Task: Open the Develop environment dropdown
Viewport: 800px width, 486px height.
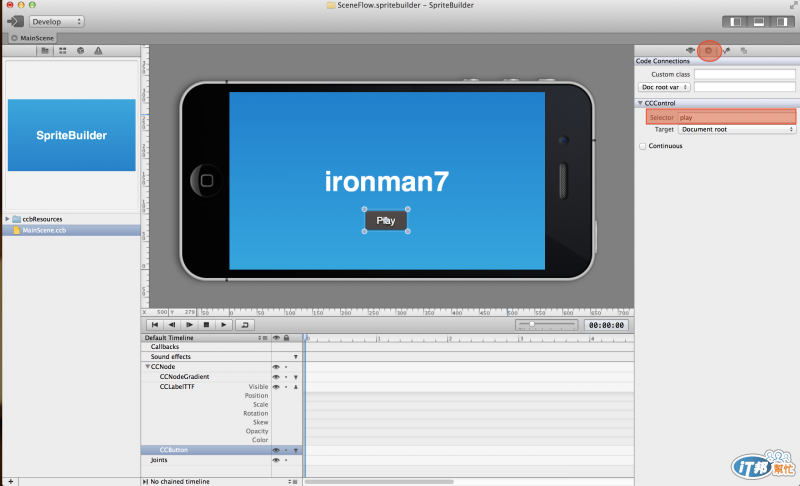Action: 57,21
